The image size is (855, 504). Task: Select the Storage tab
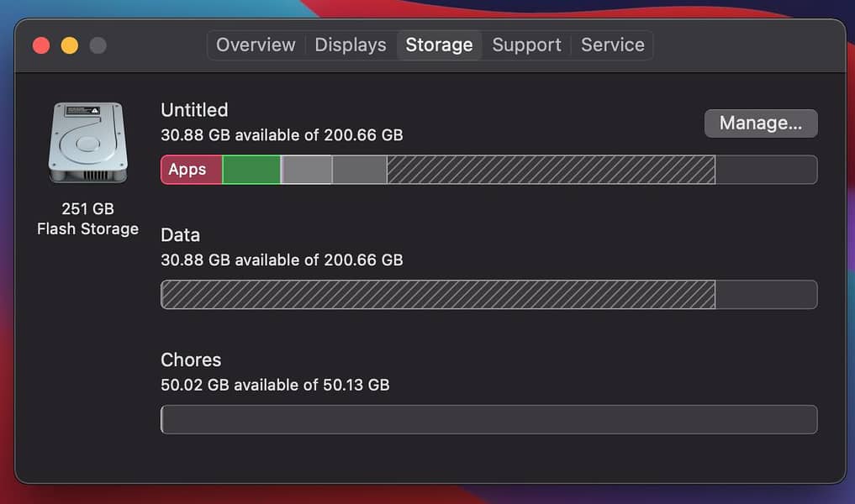439,45
